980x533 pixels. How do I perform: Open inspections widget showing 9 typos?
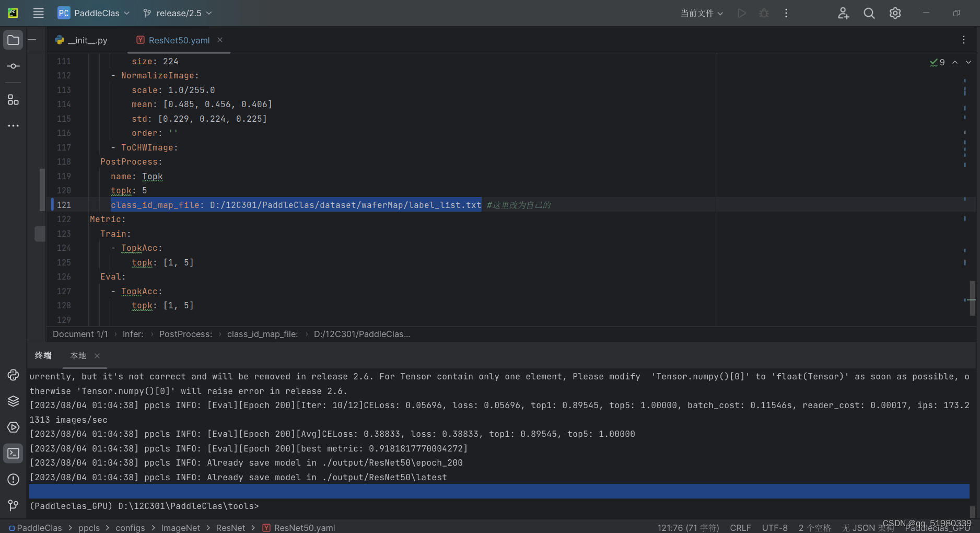[x=937, y=62]
